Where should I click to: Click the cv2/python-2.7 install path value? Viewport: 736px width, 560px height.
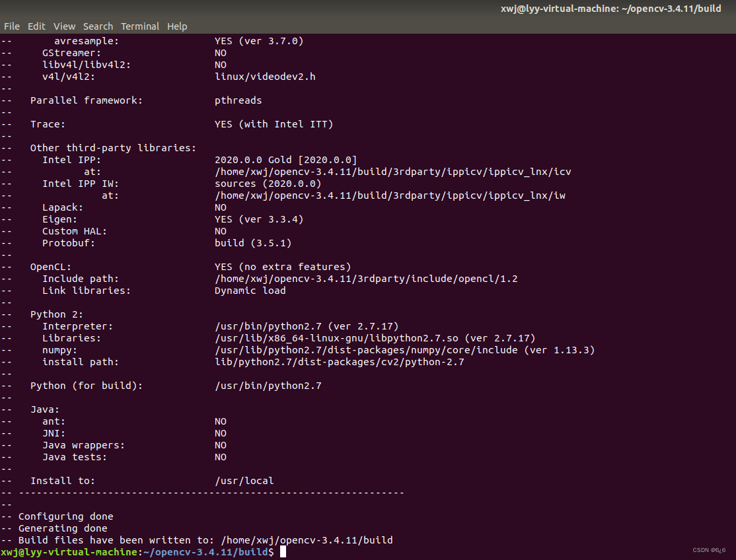pos(340,362)
